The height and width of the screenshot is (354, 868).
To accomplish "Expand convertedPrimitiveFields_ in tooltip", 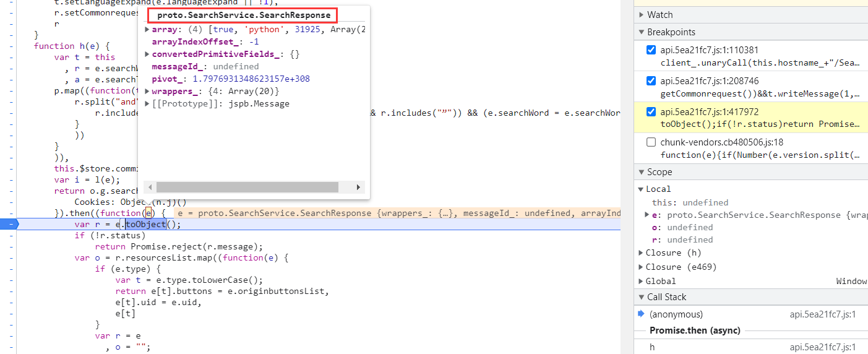I will (147, 54).
